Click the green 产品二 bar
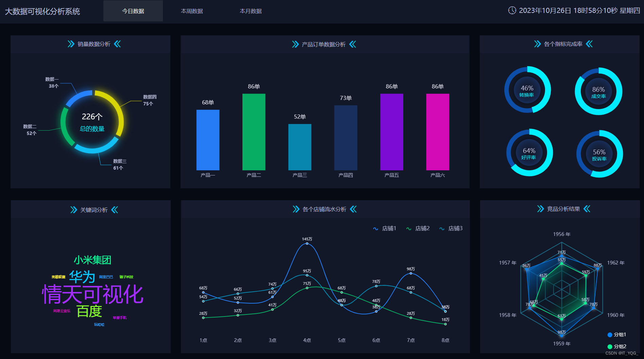 coord(254,132)
